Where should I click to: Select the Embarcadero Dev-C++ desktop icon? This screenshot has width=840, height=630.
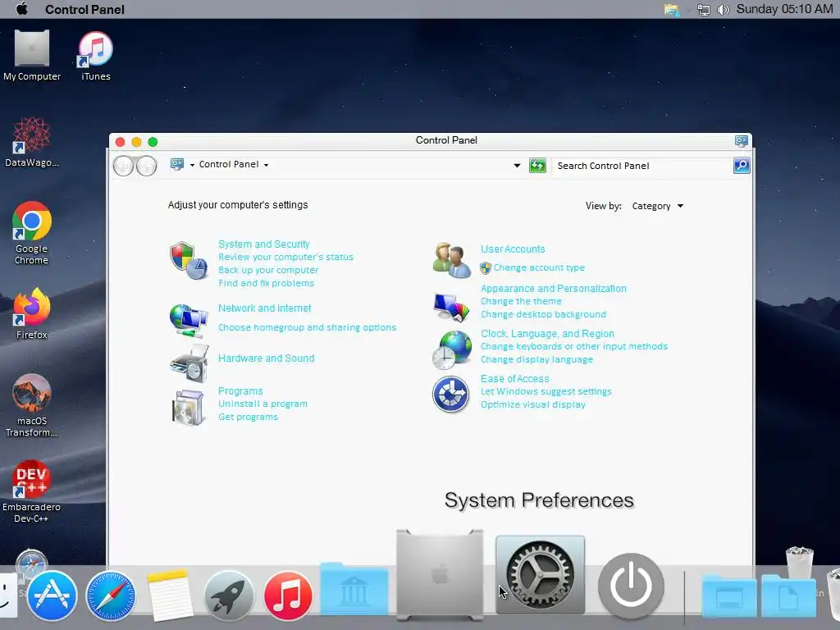click(x=32, y=491)
